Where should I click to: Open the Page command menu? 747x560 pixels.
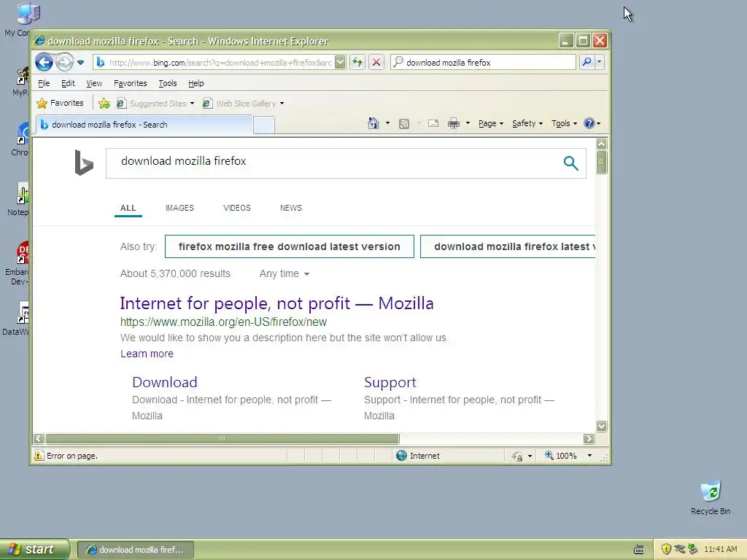pyautogui.click(x=491, y=124)
